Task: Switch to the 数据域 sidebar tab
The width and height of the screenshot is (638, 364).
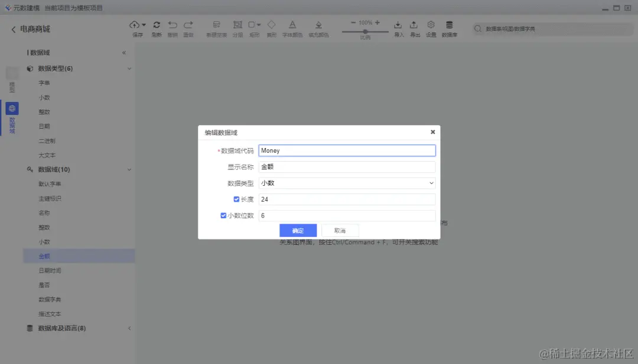Action: 12,118
